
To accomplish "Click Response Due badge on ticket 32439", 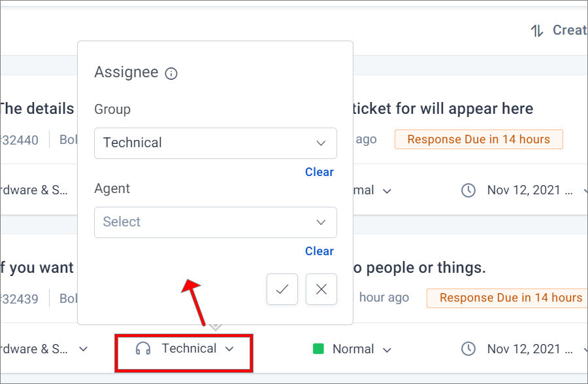I will [507, 298].
